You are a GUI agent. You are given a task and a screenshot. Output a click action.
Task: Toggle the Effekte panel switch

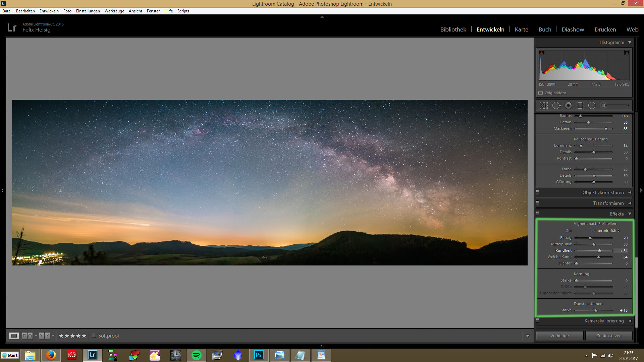point(537,214)
